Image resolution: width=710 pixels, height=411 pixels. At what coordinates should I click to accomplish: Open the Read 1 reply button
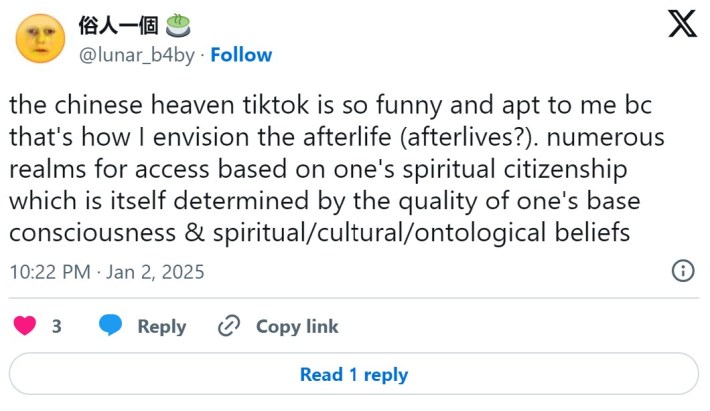coord(354,375)
